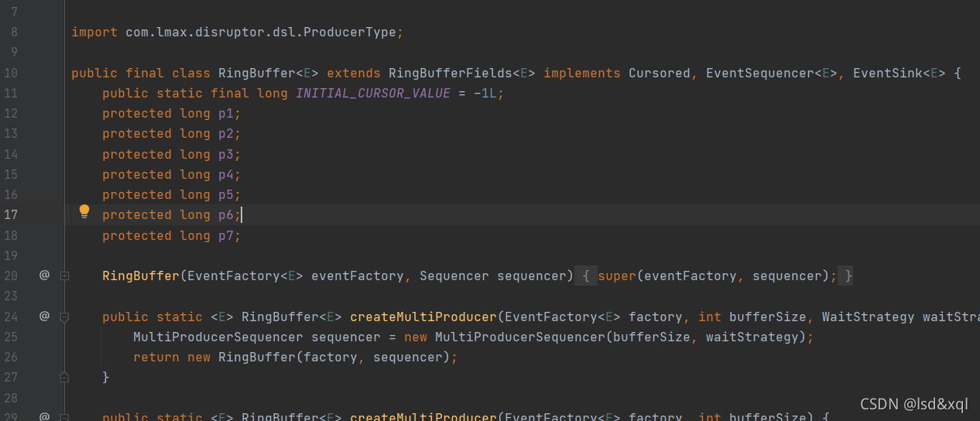Click the createMultiProducer method name on line 24

(x=423, y=317)
